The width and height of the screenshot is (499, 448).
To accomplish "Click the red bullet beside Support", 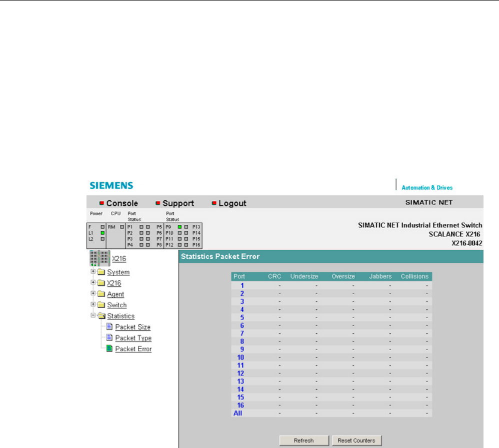I will [x=158, y=203].
